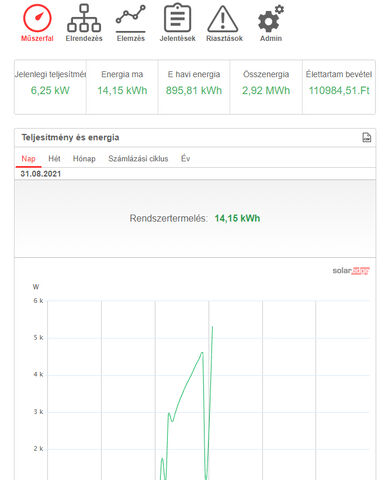Click the green power curve peak in chart
This screenshot has width=385, height=480.
point(212,327)
